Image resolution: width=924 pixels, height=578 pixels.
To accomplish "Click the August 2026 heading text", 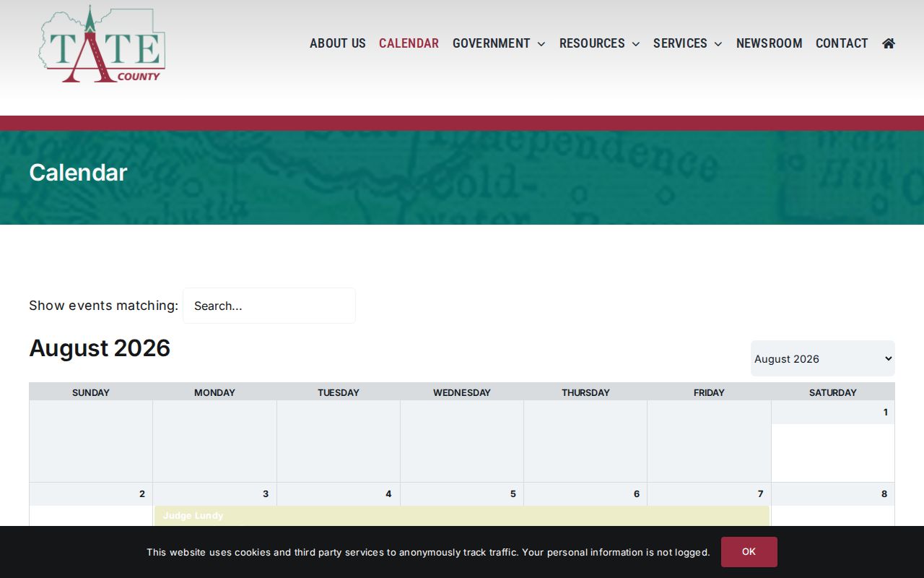I will tap(100, 348).
